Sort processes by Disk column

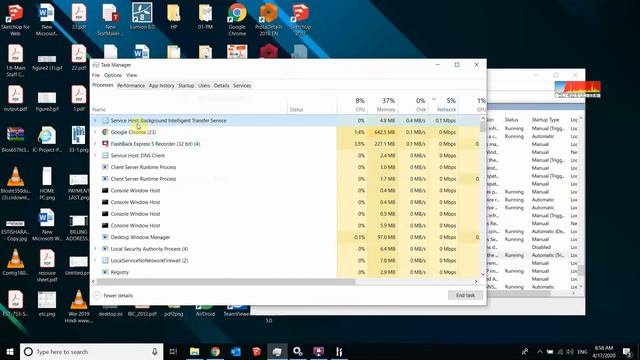413,105
